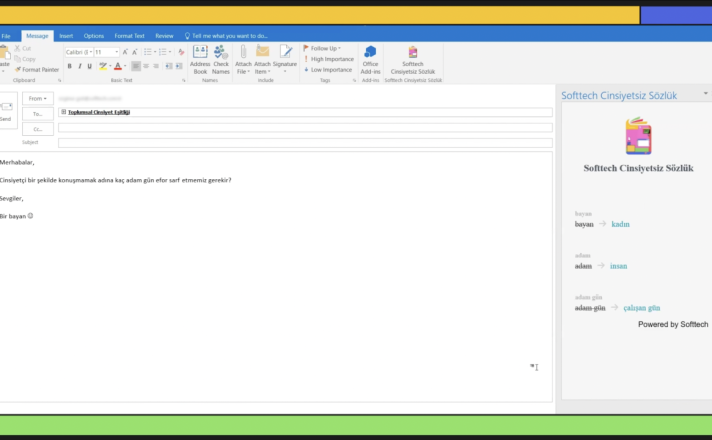Apply text highlight color
Screen dimensions: 712x440
[x=103, y=66]
